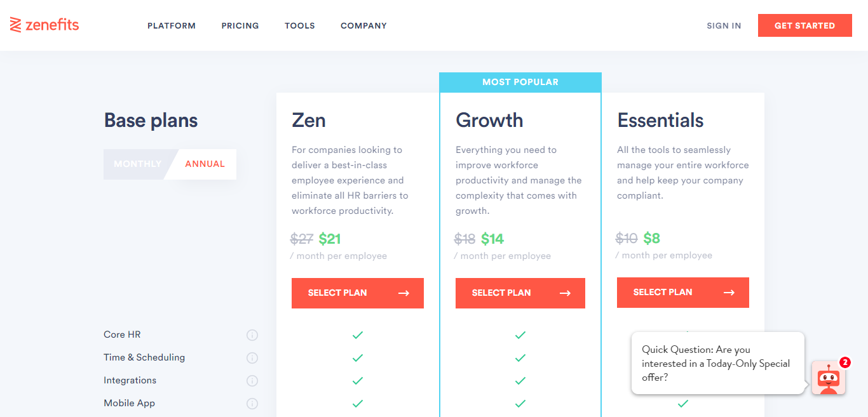Click info icon beside Time & Scheduling
868x417 pixels.
[x=252, y=358]
